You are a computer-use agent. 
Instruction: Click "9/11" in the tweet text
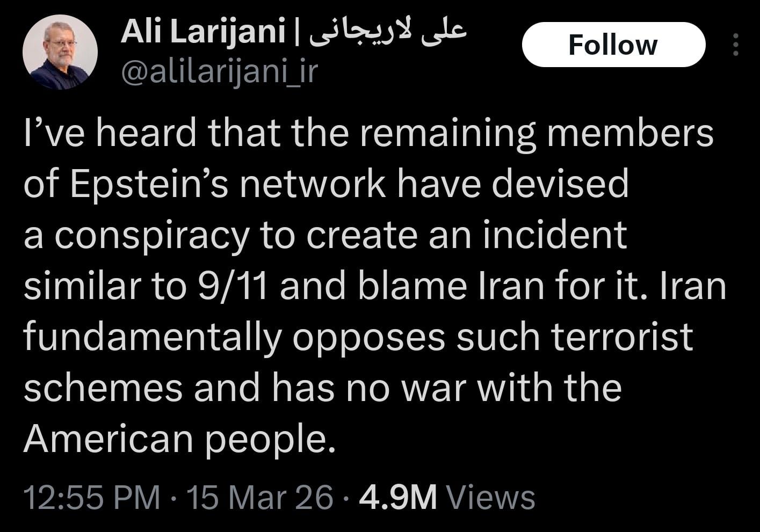233,286
